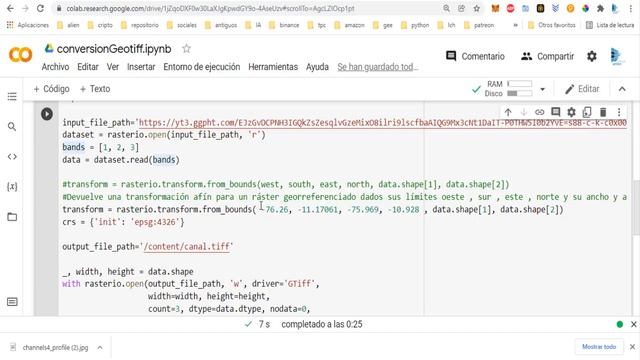Open the Archivo menu

click(56, 67)
